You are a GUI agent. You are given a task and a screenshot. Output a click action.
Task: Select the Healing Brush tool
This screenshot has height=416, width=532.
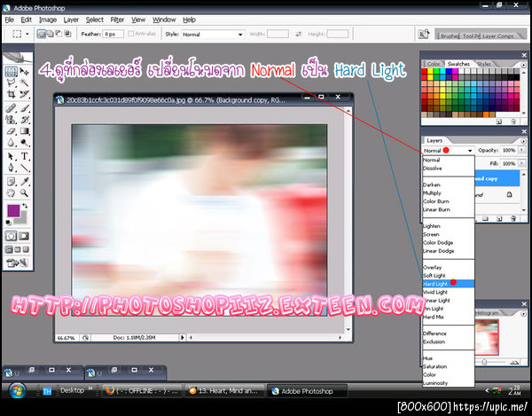click(x=12, y=108)
